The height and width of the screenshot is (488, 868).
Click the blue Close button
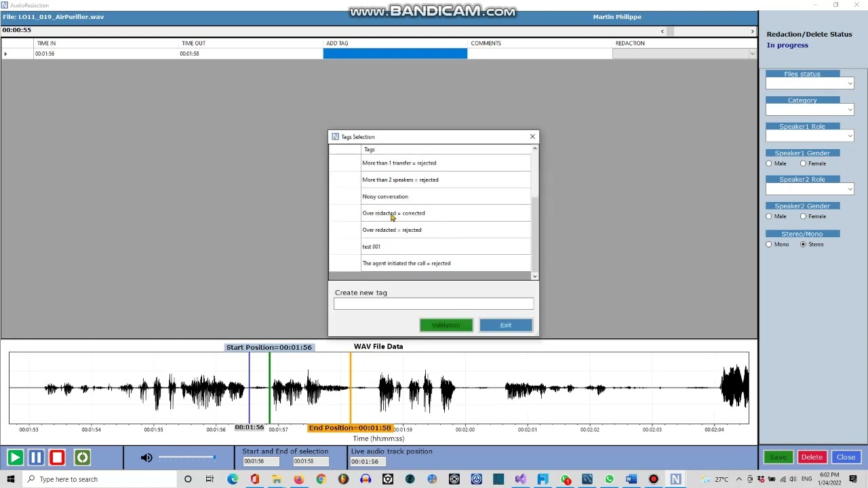click(846, 457)
